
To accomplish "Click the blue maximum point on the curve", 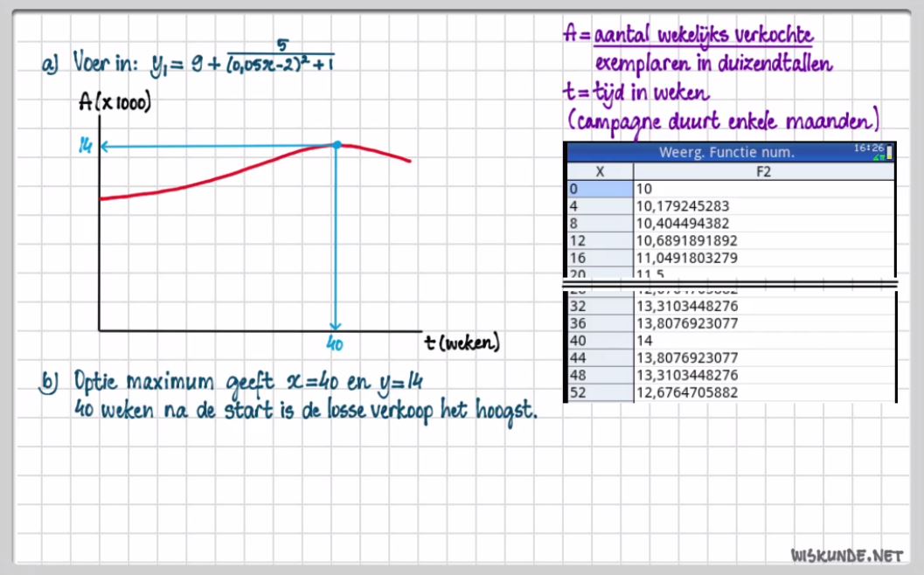I will [336, 144].
